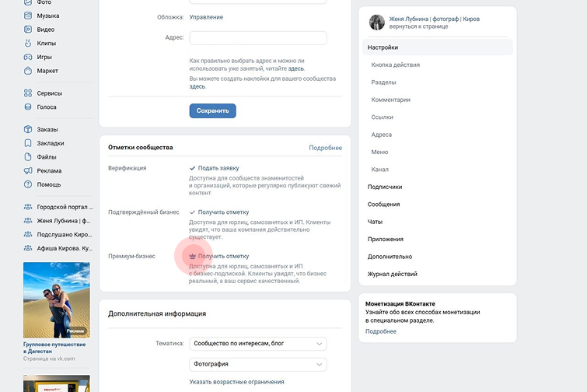Go to the Сообщения settings section

click(384, 205)
